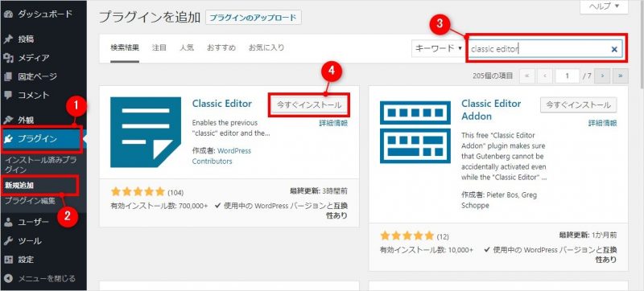Click the WordPress Contributors author link
The height and width of the screenshot is (291, 644).
pyautogui.click(x=221, y=156)
